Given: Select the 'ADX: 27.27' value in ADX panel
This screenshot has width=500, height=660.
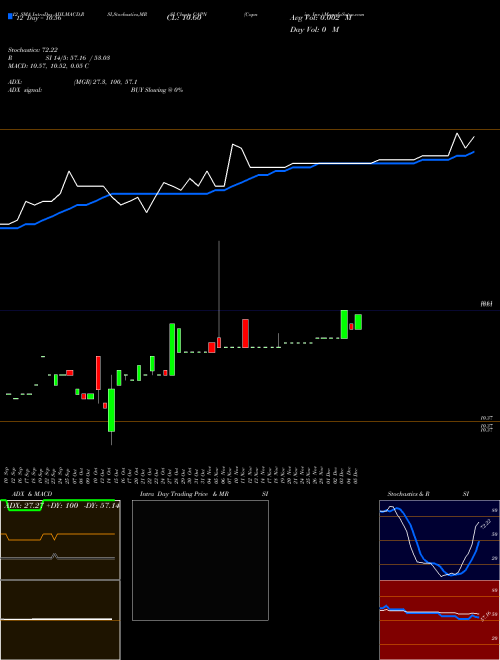Looking at the screenshot, I should tap(26, 506).
